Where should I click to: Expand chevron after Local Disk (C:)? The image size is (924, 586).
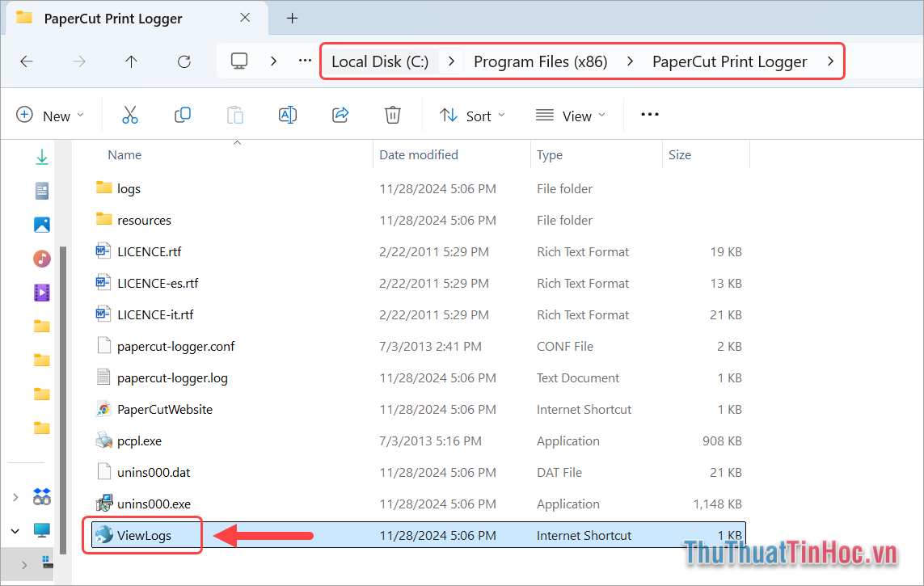click(451, 61)
